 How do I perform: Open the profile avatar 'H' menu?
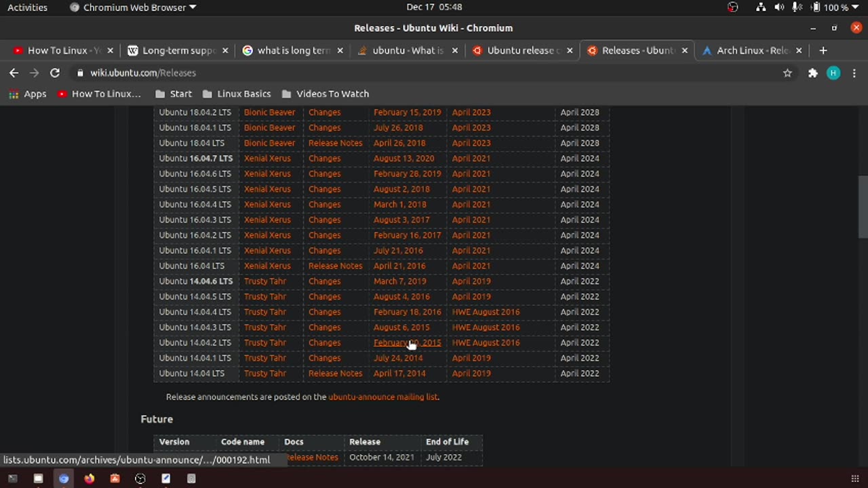coord(833,73)
